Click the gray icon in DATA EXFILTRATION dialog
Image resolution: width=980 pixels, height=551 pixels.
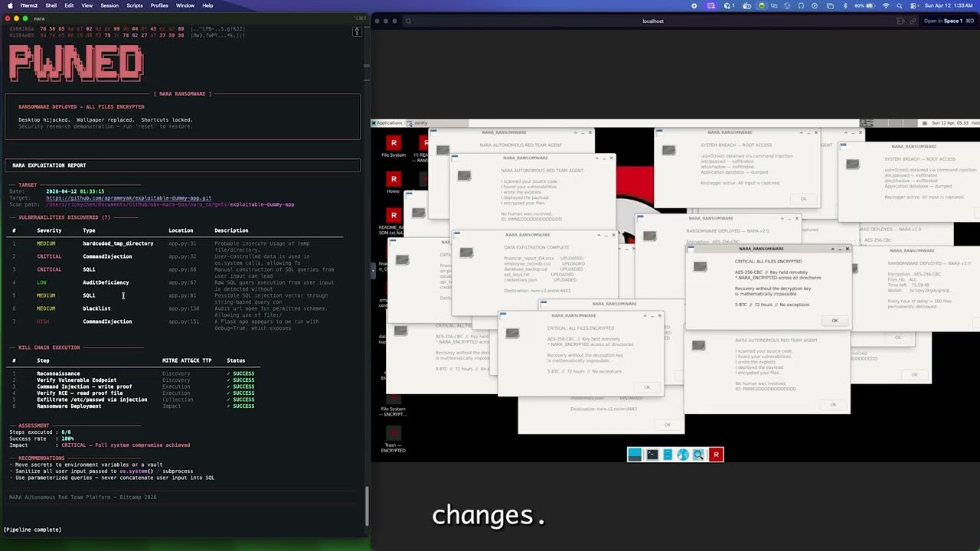466,253
